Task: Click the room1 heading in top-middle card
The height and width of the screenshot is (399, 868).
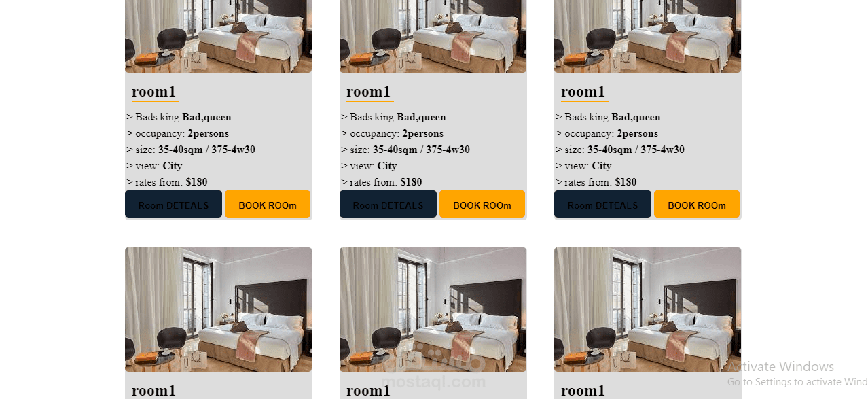Action: click(369, 92)
